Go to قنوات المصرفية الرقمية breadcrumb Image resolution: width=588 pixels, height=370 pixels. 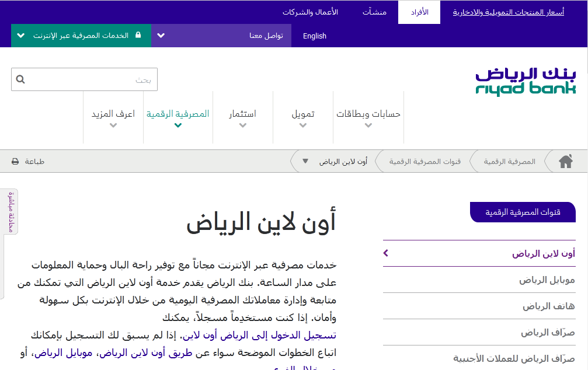coord(425,162)
